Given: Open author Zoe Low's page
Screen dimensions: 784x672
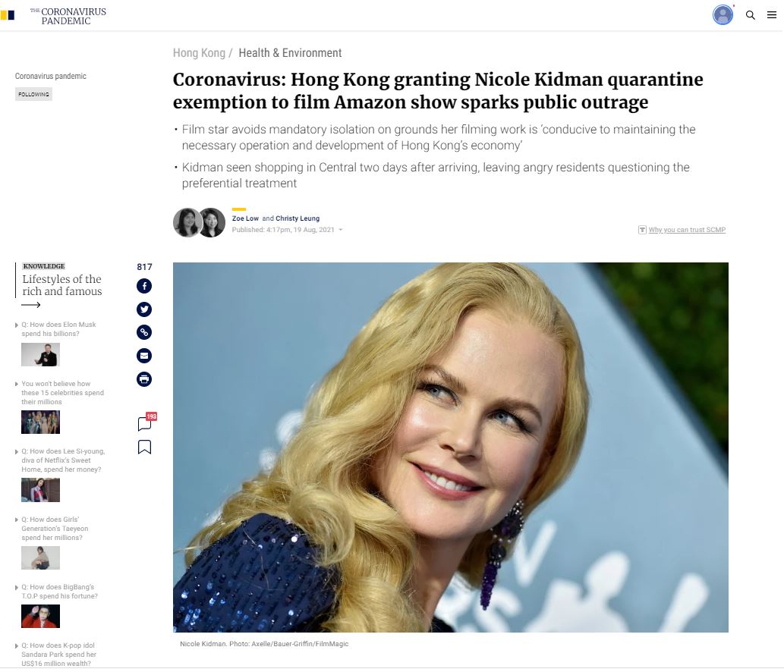Looking at the screenshot, I should 245,218.
